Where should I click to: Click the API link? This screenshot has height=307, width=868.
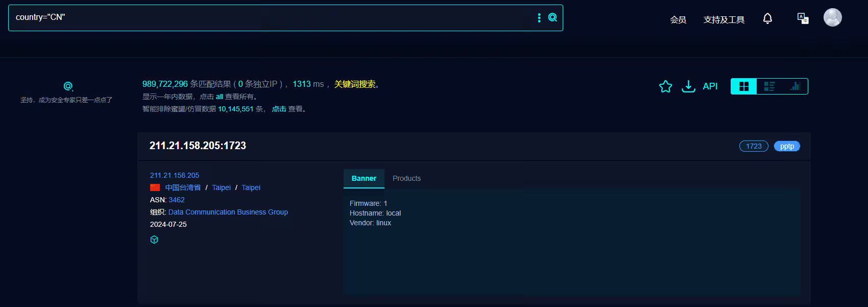coord(710,86)
